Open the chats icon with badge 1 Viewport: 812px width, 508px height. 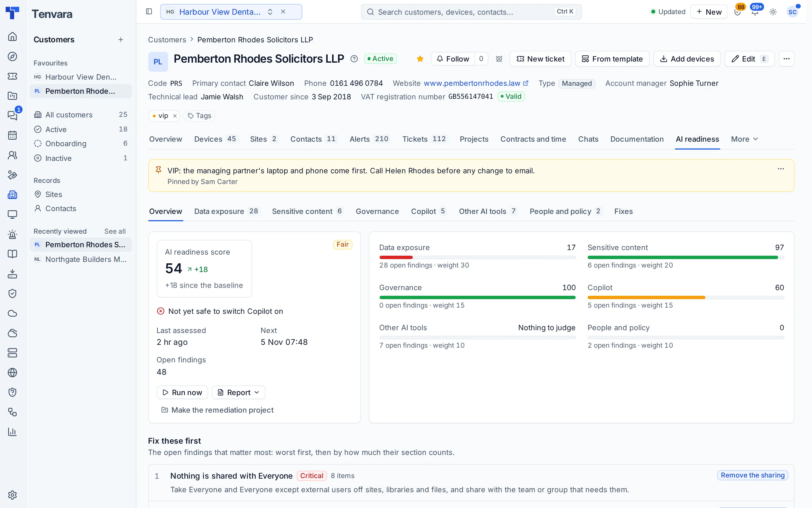coord(12,116)
